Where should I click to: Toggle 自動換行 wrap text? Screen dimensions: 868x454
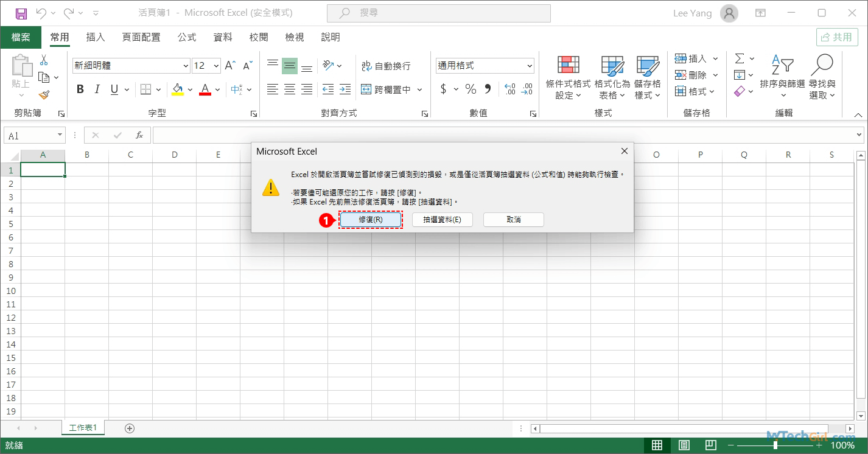(386, 66)
